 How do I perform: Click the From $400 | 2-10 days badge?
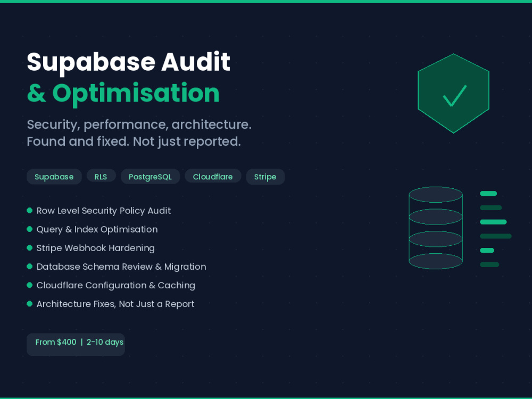click(x=76, y=344)
